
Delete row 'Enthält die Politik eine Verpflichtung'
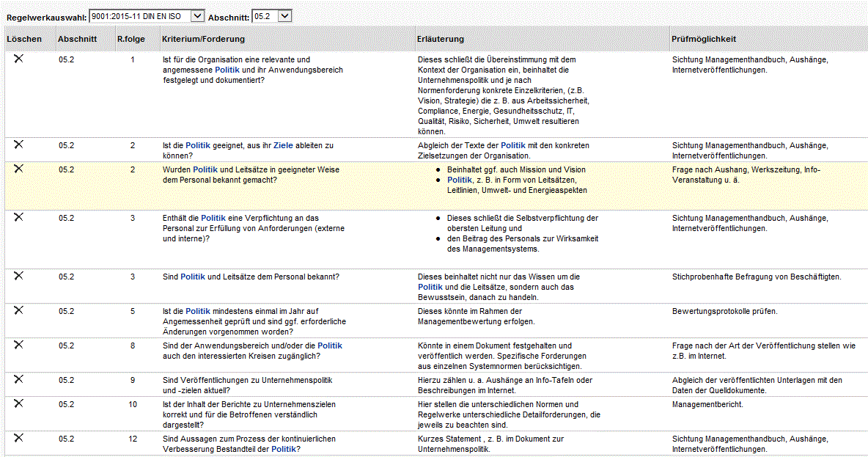tap(18, 217)
